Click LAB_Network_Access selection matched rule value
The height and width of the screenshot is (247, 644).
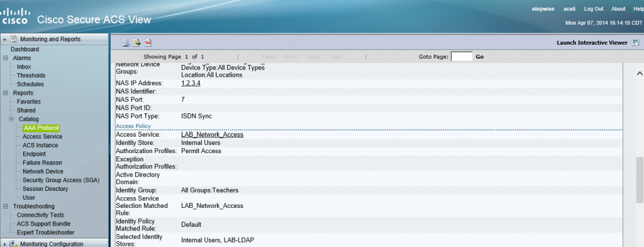[x=212, y=205]
